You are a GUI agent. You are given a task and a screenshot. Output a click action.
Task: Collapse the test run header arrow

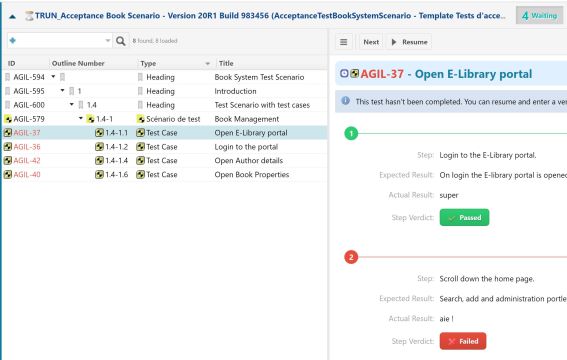(x=12, y=16)
